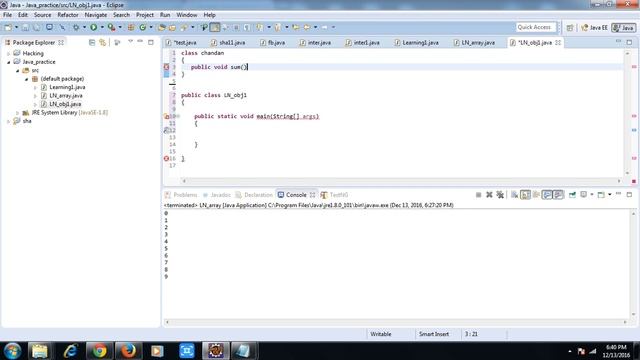
Task: Click Remove All Terminated Launches icon
Action: click(500, 195)
